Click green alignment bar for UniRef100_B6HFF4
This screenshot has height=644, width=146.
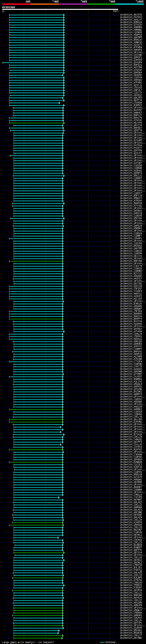click(36, 319)
